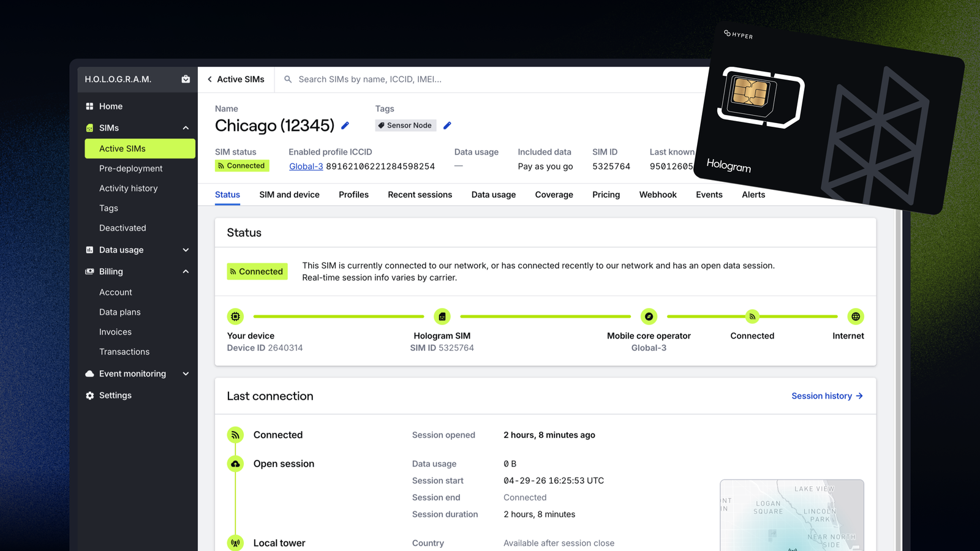
Task: Click the Open session cloud icon
Action: [235, 464]
